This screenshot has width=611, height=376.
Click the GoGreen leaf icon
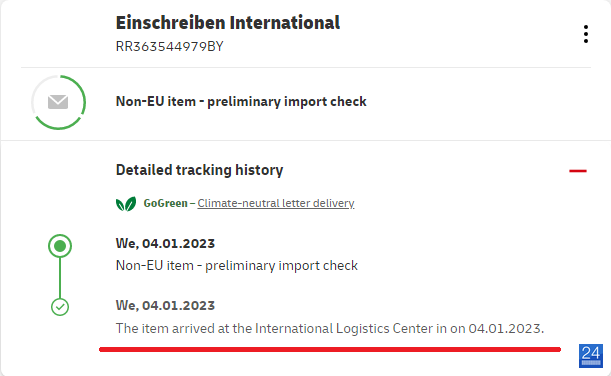(x=126, y=204)
